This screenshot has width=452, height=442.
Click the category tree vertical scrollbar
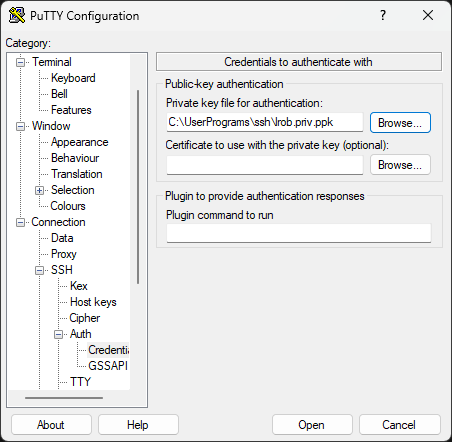(138, 187)
